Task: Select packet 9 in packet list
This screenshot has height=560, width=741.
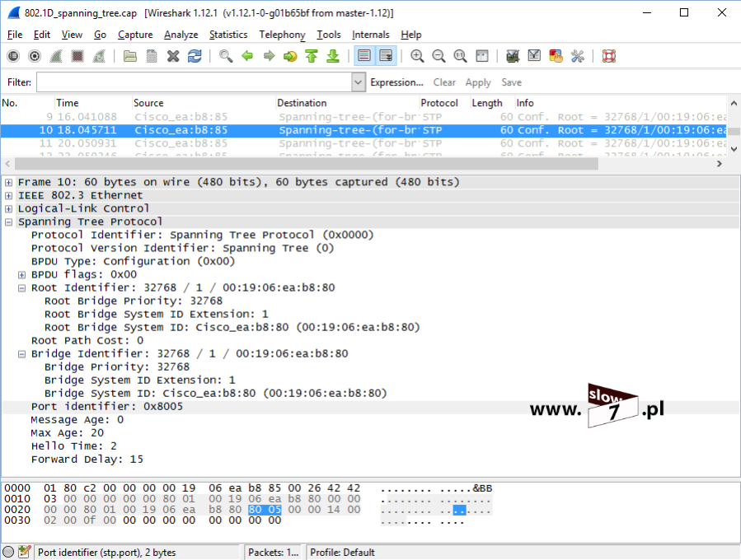Action: tap(363, 117)
